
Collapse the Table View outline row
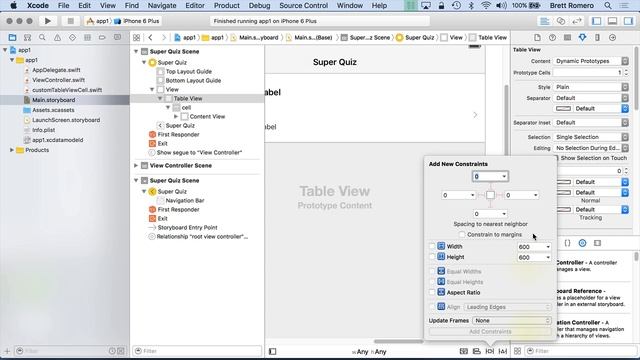[x=160, y=98]
